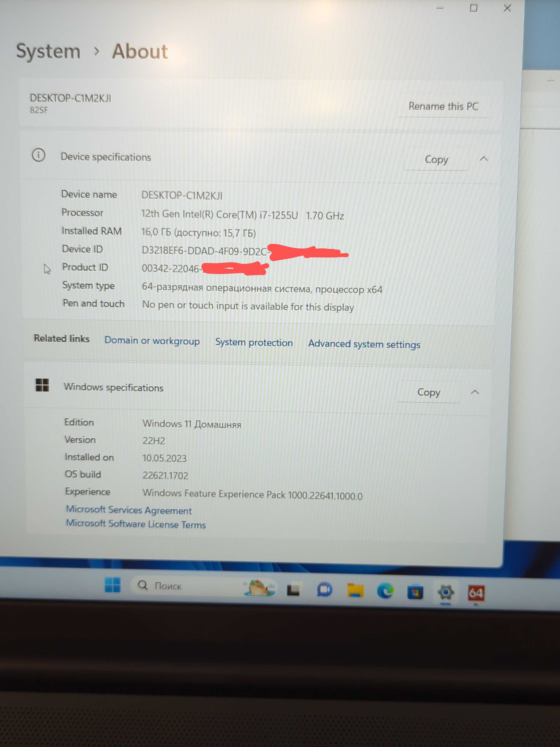
Task: Collapse the Device specifications section
Action: (483, 159)
